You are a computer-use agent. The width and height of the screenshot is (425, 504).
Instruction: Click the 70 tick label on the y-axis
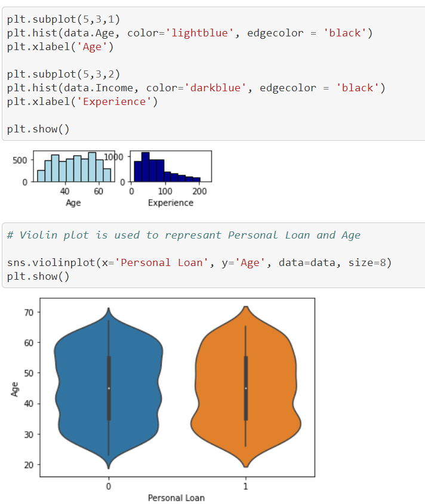coord(29,313)
